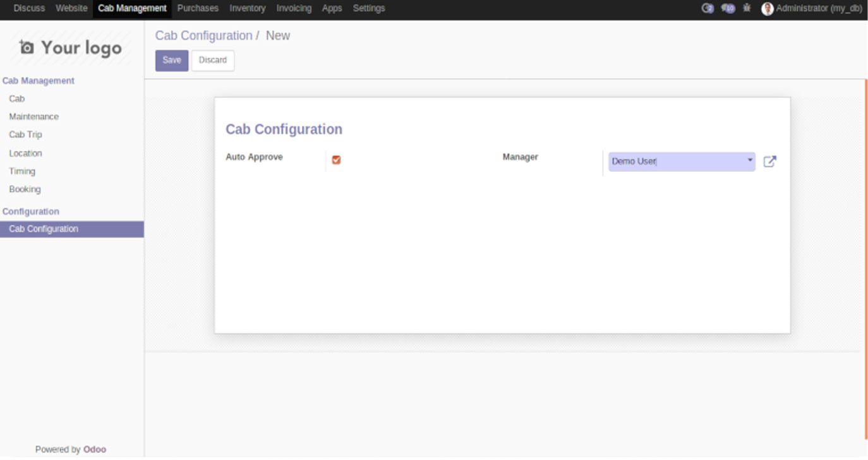Click the orange scrollbar on right edge

865,260
